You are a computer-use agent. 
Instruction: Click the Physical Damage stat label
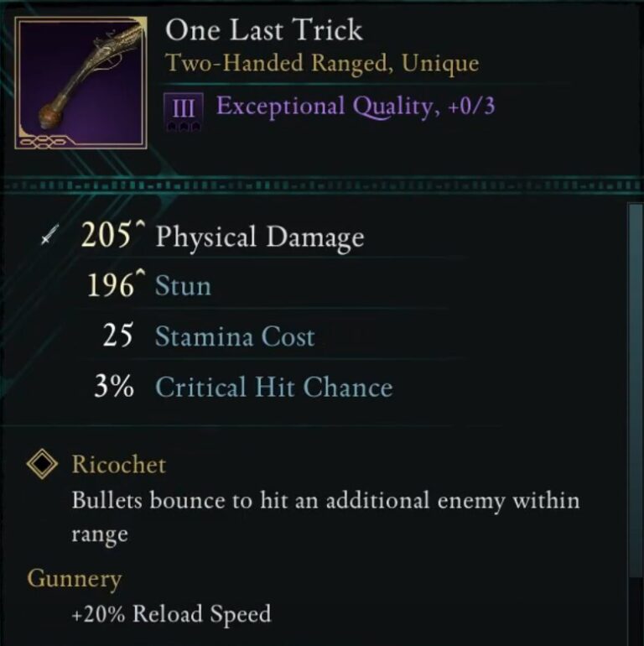[x=260, y=237]
